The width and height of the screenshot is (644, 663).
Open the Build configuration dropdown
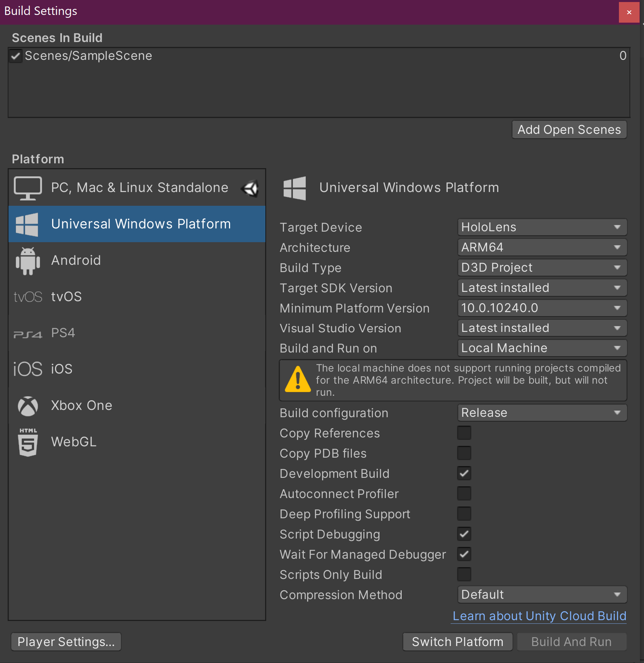542,413
